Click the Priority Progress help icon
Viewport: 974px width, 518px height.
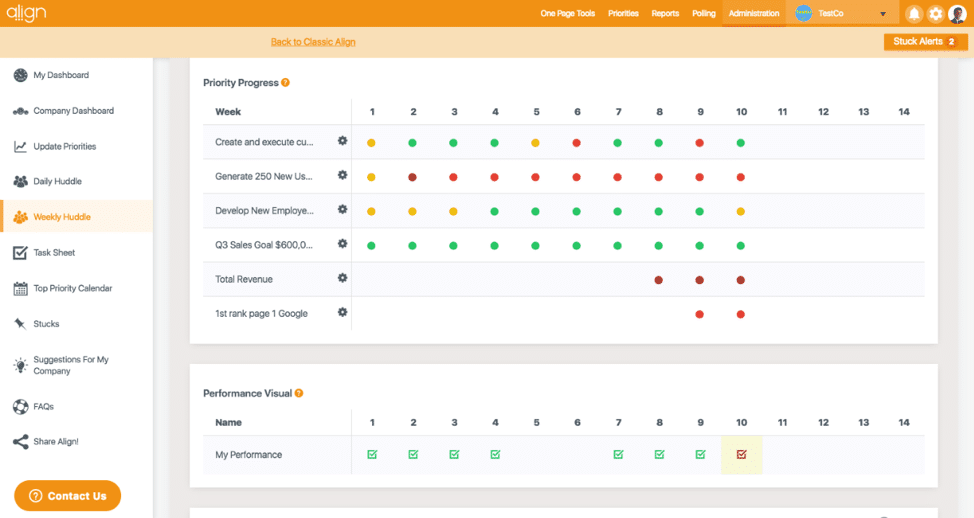(x=285, y=82)
